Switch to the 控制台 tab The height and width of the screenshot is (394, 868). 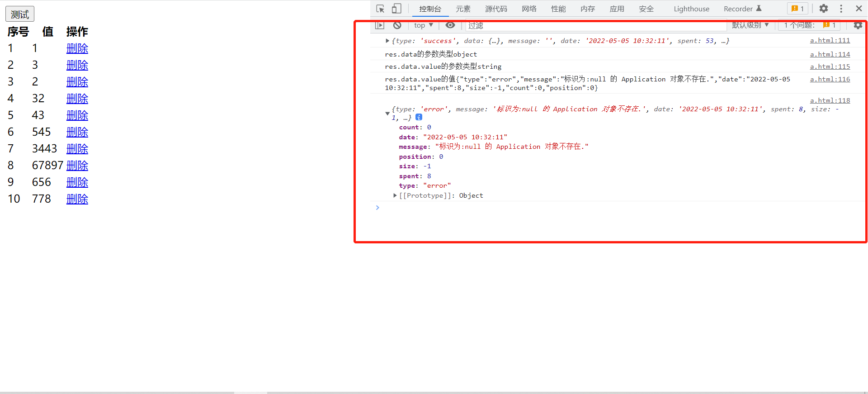pyautogui.click(x=430, y=9)
